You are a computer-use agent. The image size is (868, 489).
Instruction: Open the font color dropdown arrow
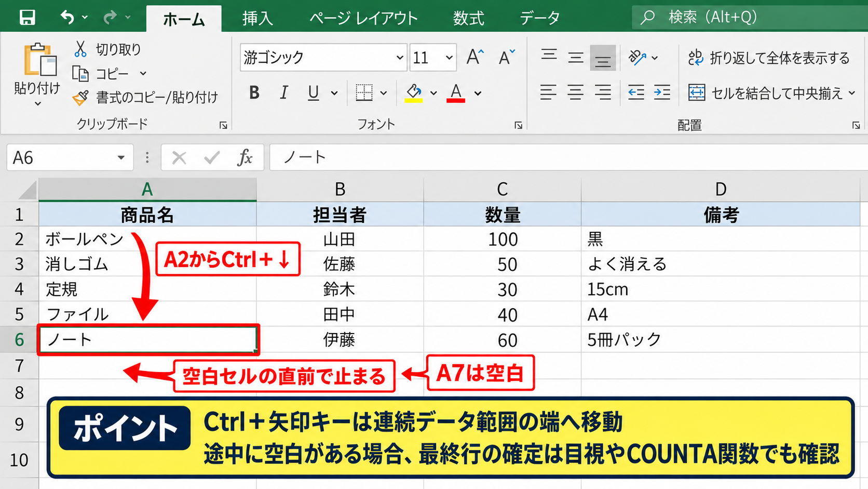coord(478,94)
